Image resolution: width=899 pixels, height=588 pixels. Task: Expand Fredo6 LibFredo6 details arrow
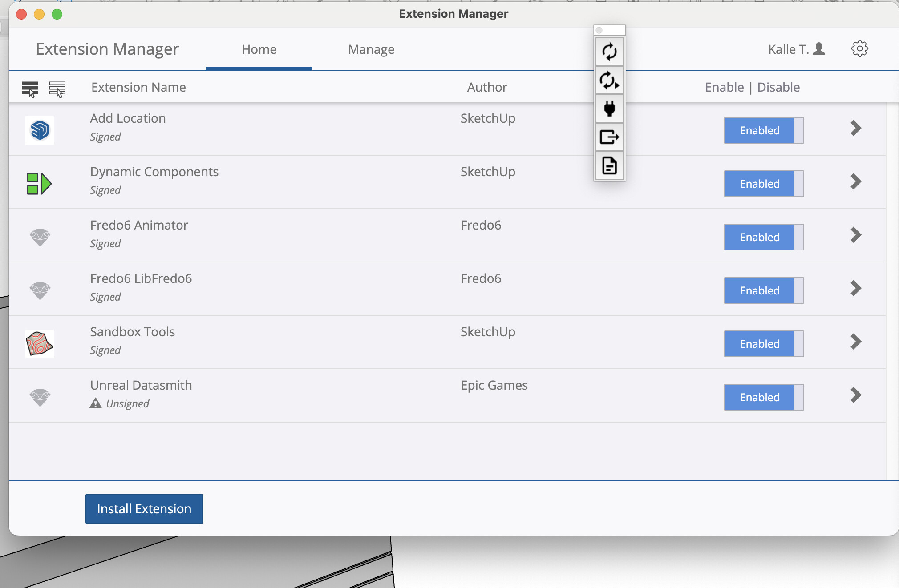[x=855, y=288]
